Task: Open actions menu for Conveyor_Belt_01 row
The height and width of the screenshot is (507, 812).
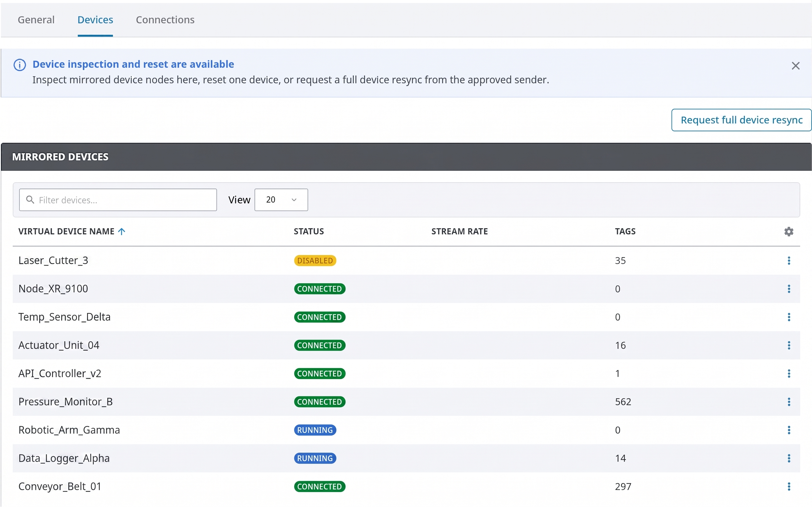Action: tap(788, 486)
